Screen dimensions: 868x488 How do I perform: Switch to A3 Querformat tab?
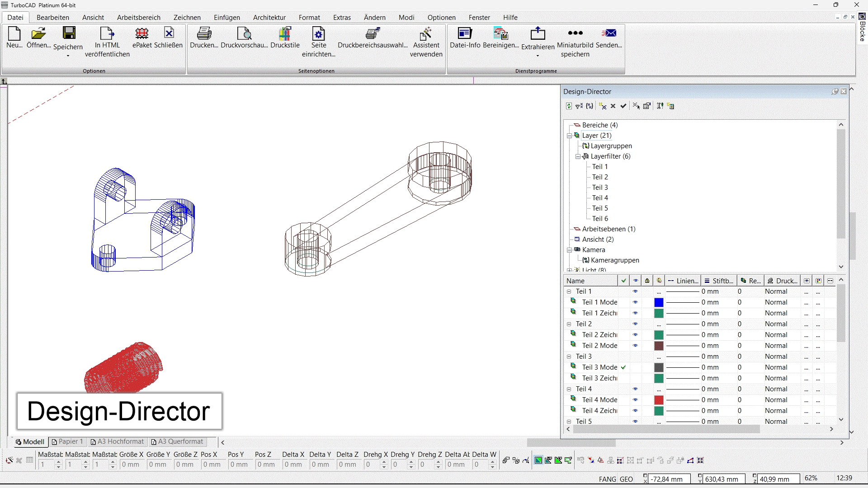pos(177,441)
